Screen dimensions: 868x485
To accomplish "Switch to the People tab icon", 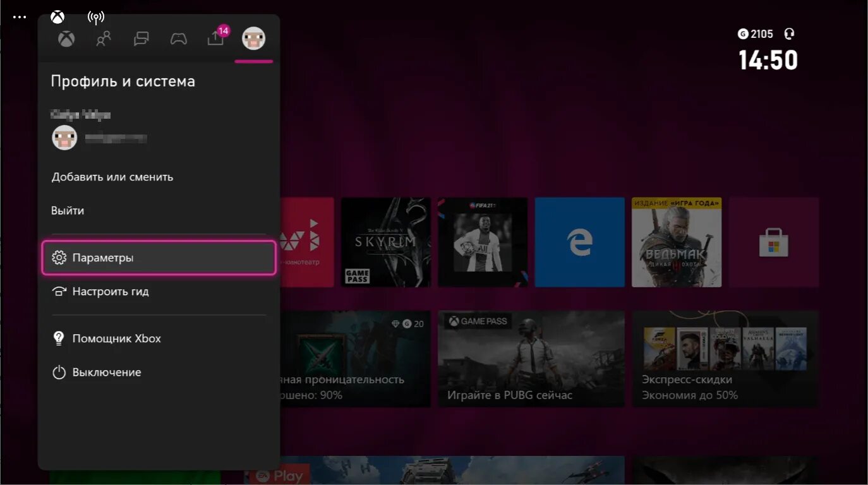I will [104, 39].
